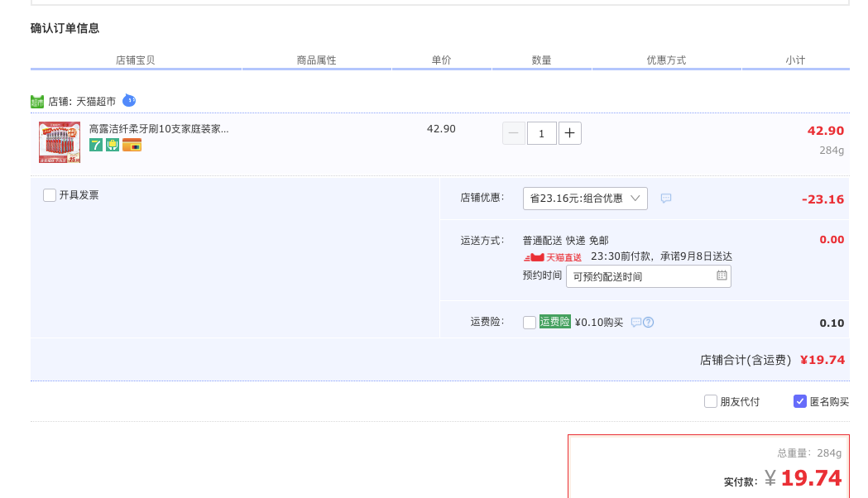The width and height of the screenshot is (868, 498).
Task: Increase quantity with the plus button
Action: [569, 133]
